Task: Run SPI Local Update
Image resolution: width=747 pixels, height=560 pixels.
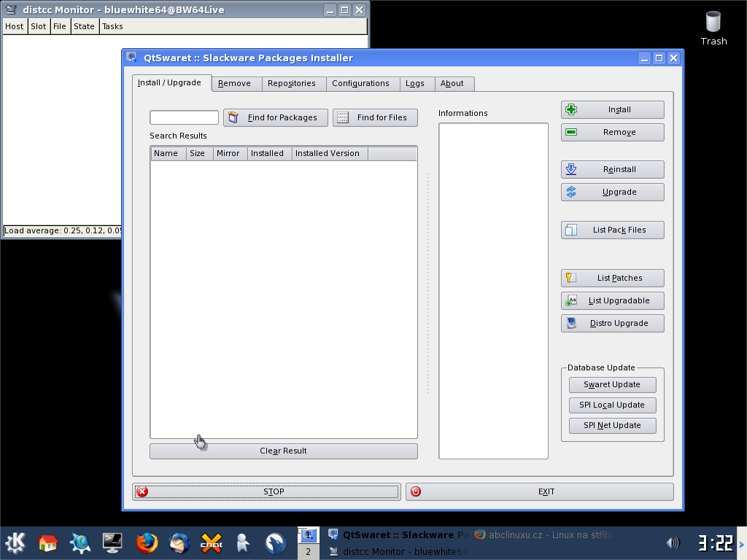Action: 612,405
